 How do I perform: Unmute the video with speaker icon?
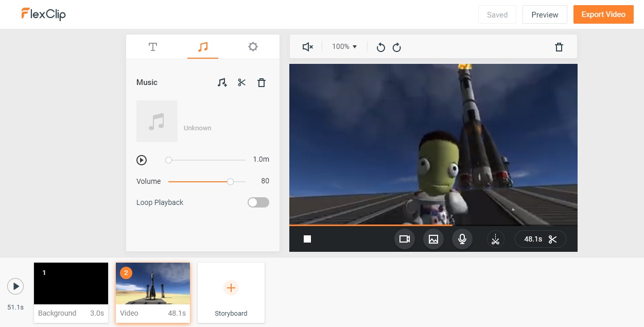click(x=308, y=47)
